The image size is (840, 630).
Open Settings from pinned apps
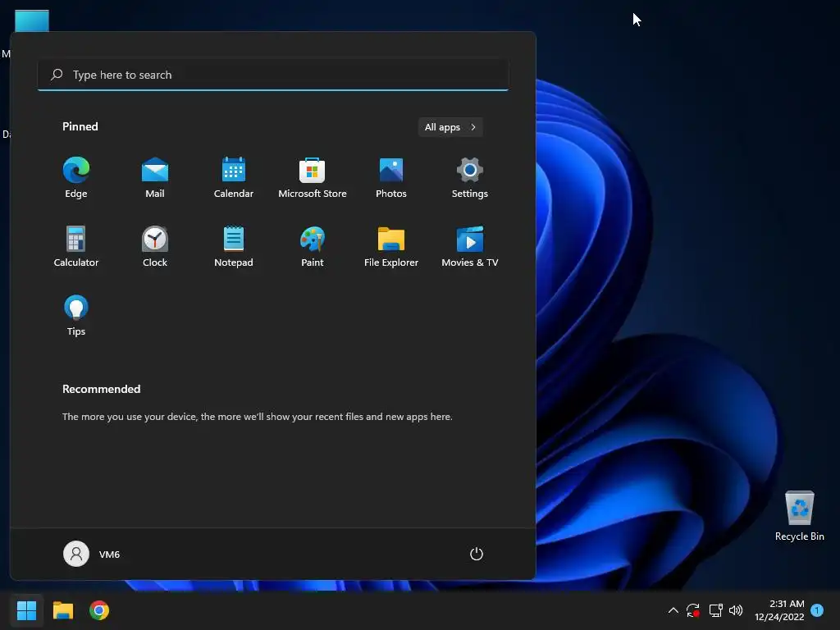pyautogui.click(x=470, y=178)
